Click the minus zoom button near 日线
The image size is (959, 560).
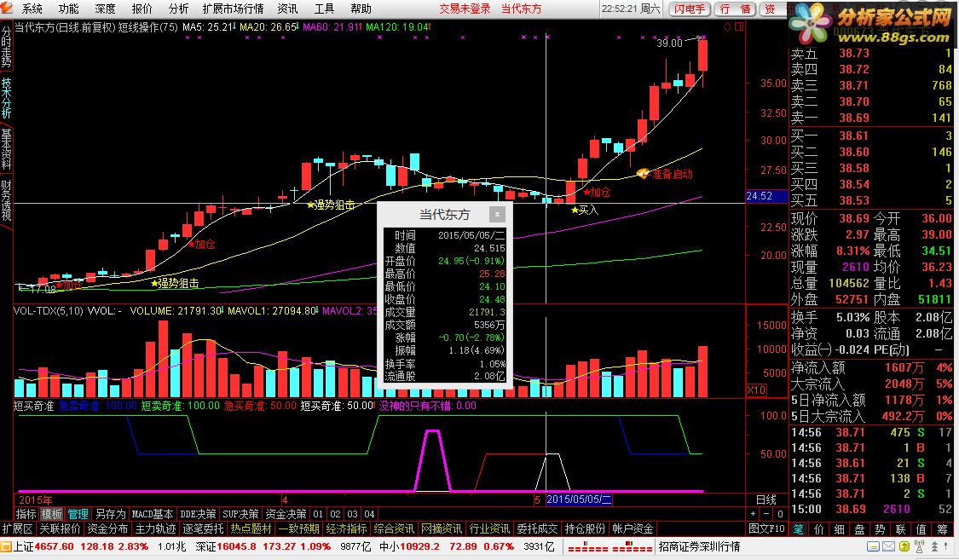point(766,514)
